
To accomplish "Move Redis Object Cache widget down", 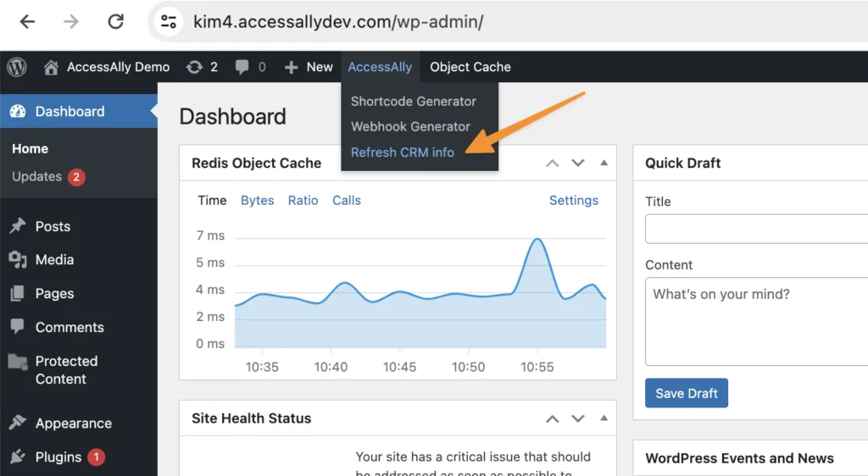I will (578, 163).
